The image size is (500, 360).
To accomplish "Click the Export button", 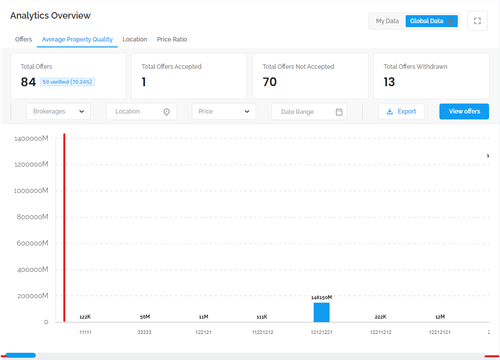I will (x=401, y=112).
